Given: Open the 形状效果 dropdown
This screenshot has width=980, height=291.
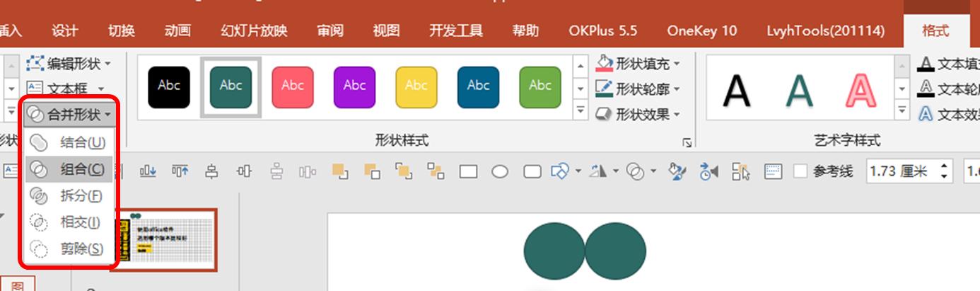Looking at the screenshot, I should point(638,113).
